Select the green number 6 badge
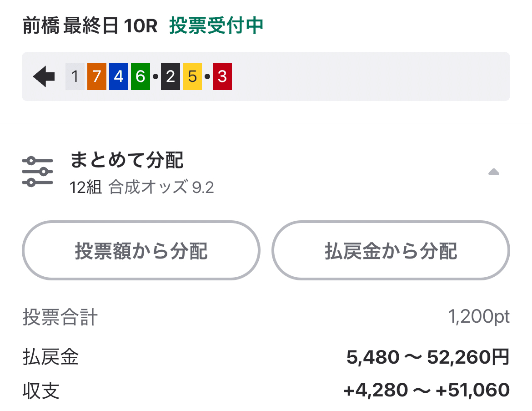The image size is (532, 411). [141, 76]
